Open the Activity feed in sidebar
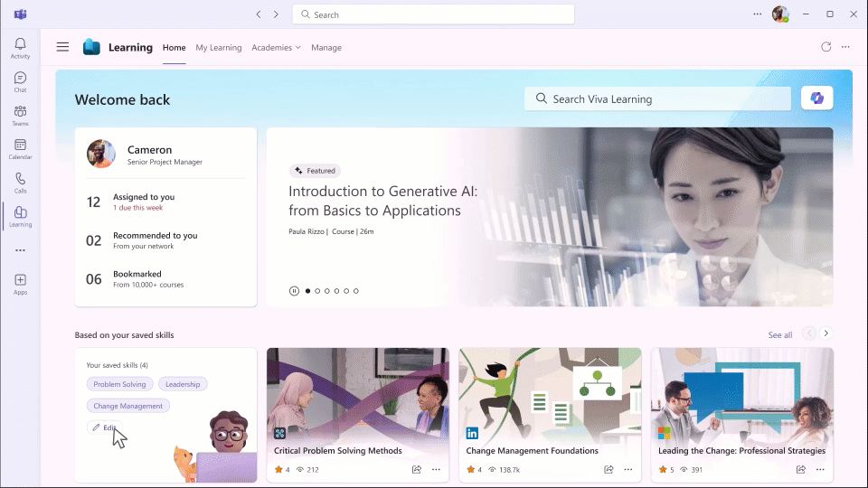The width and height of the screenshot is (868, 488). [x=20, y=48]
